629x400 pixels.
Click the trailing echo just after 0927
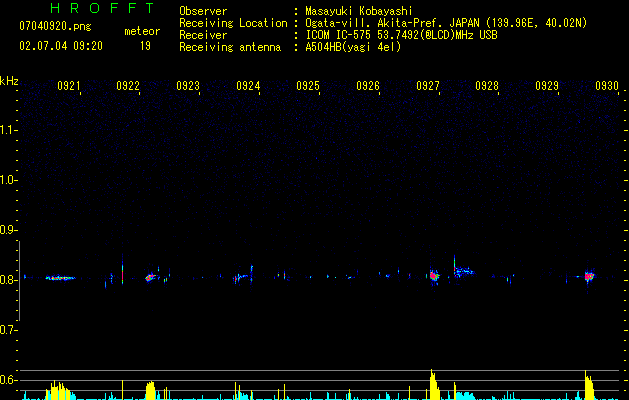[463, 271]
